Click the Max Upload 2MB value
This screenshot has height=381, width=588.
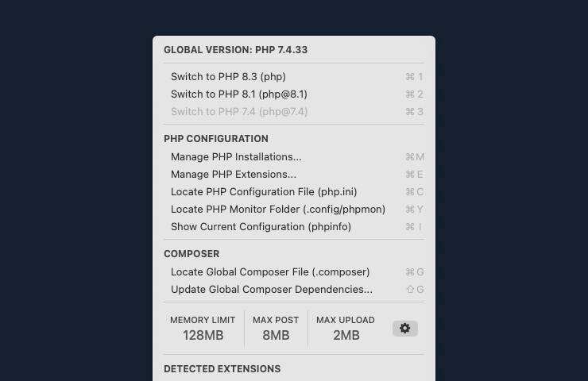coord(346,335)
